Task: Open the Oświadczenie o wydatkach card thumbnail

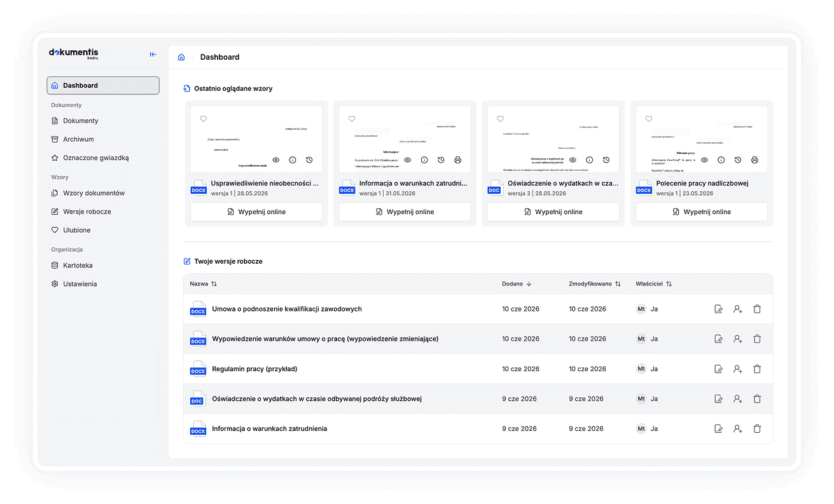Action: tap(553, 139)
